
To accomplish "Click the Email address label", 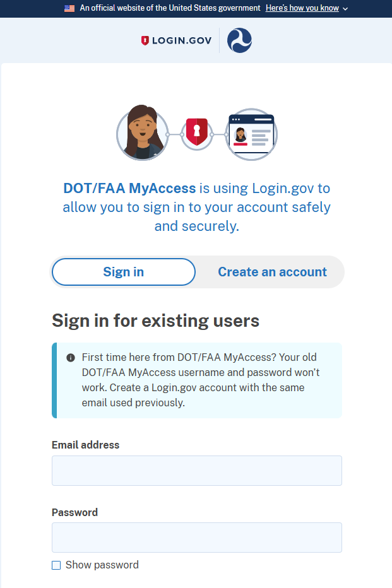I will click(x=85, y=445).
